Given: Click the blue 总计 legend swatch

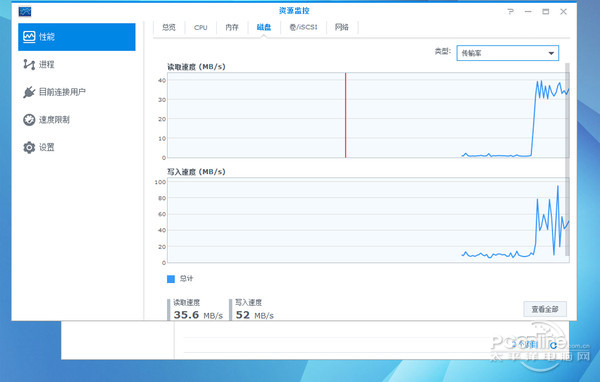Looking at the screenshot, I should [171, 279].
